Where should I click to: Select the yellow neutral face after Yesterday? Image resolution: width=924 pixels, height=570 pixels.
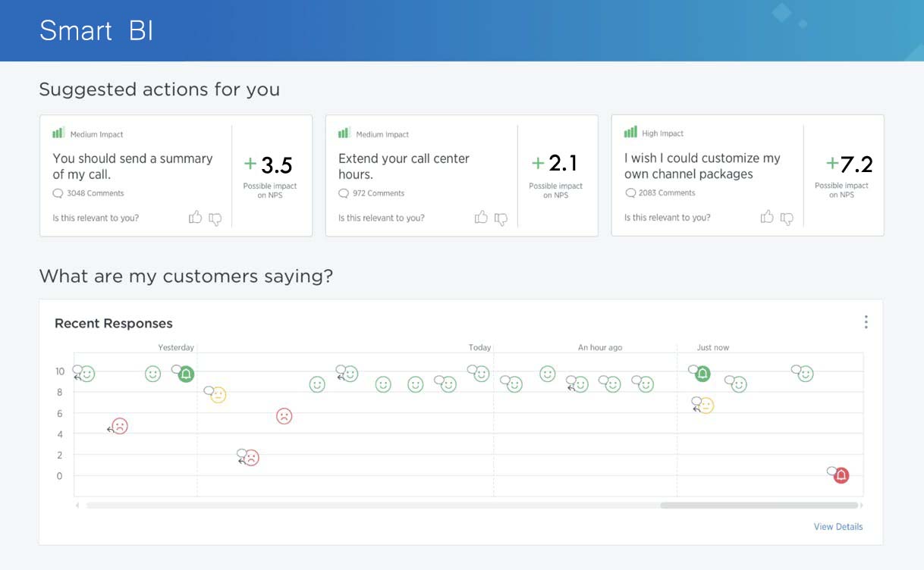[x=218, y=395]
